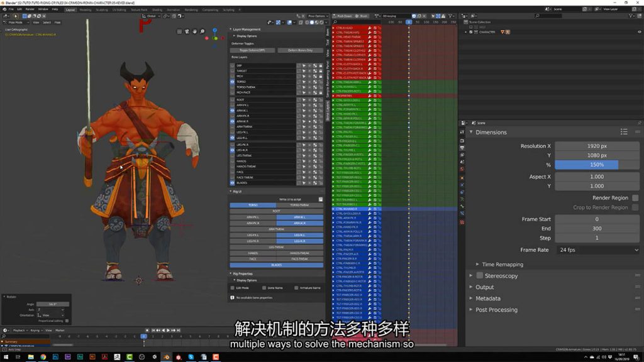644x362 pixels.
Task: Click the select cursor tool icon in header
Action: (x=16, y=16)
